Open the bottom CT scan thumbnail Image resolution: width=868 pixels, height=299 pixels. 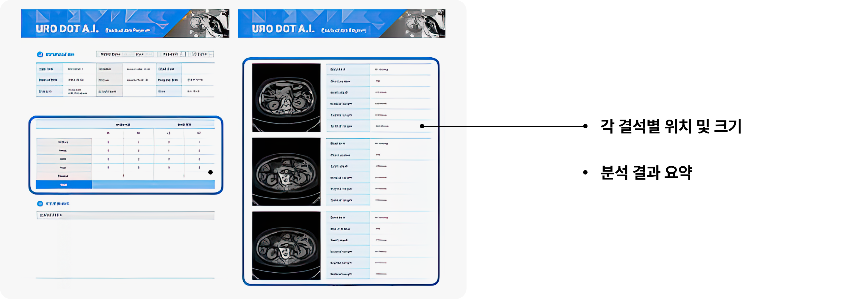[286, 246]
